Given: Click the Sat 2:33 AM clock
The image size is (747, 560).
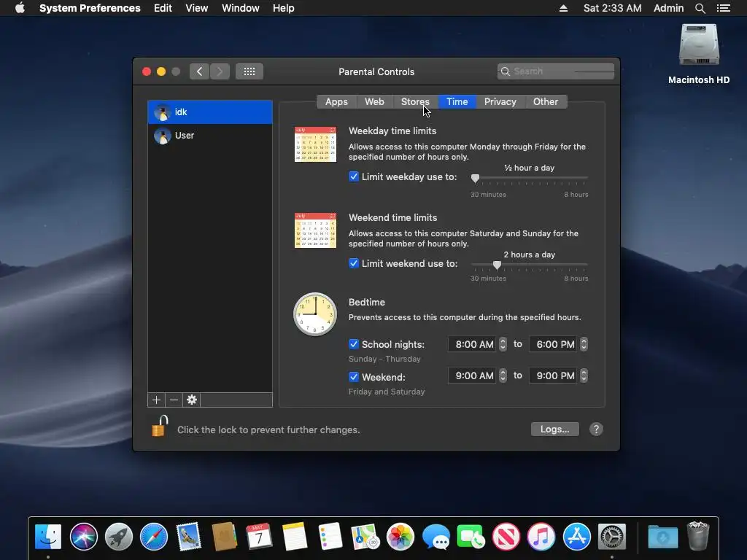Looking at the screenshot, I should (612, 8).
